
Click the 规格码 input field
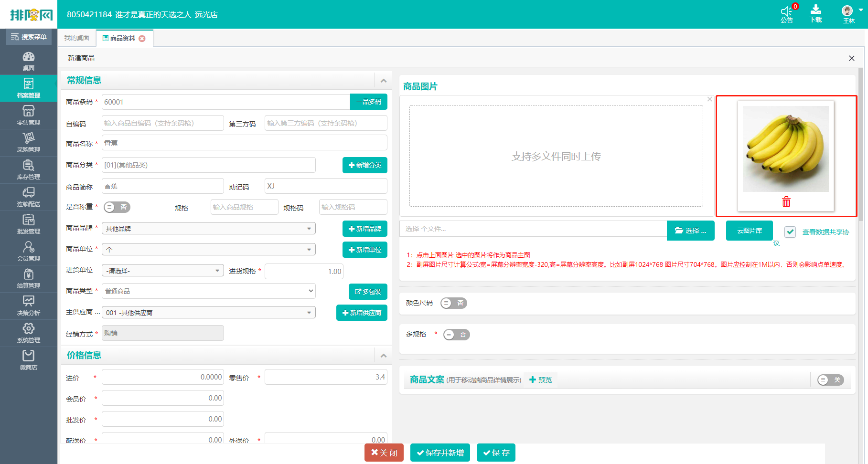coord(353,207)
